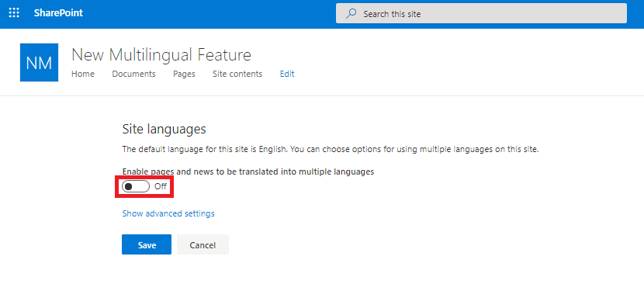Open the Documents navigation link
The image size is (644, 284).
[x=134, y=74]
